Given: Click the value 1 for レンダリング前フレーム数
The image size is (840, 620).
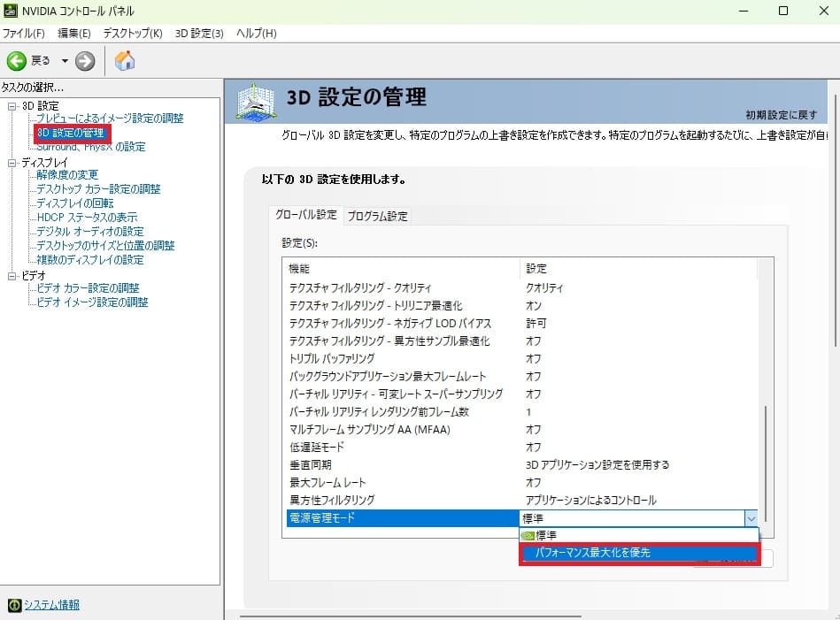Looking at the screenshot, I should 528,412.
